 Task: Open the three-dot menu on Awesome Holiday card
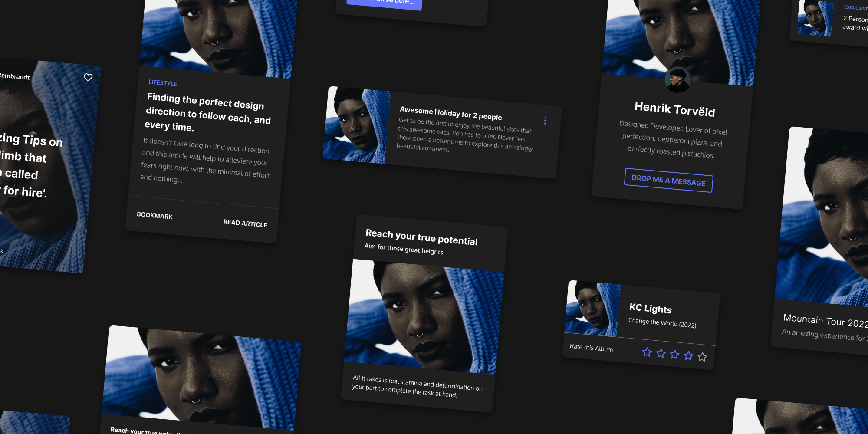pyautogui.click(x=545, y=121)
